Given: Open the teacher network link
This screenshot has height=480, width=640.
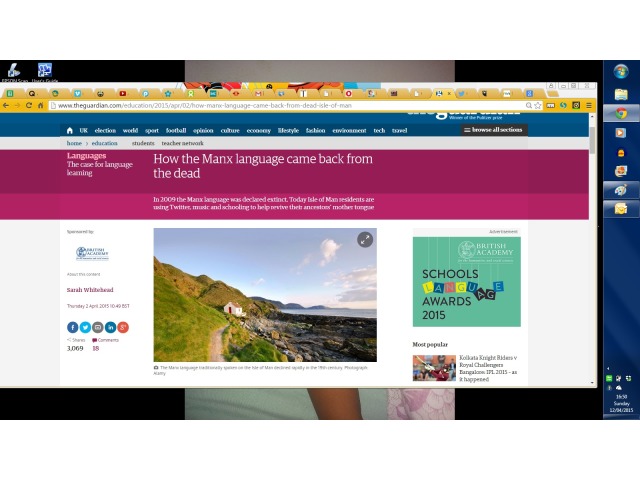Looking at the screenshot, I should pos(182,143).
